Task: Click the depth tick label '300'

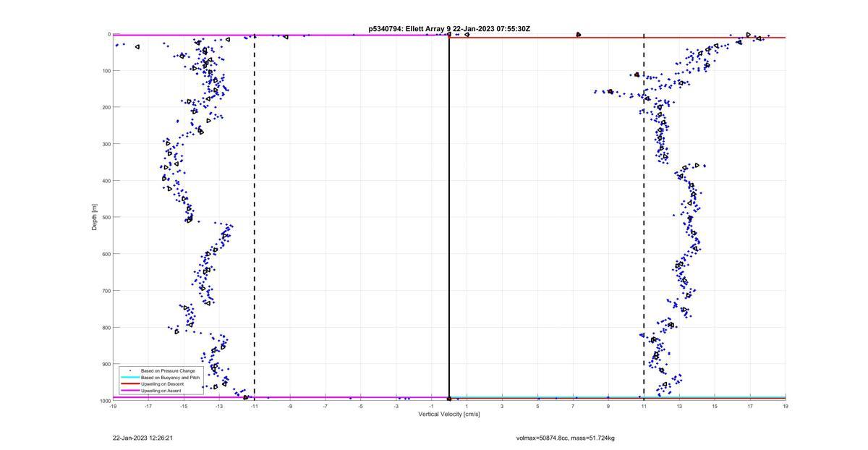Action: (106, 144)
